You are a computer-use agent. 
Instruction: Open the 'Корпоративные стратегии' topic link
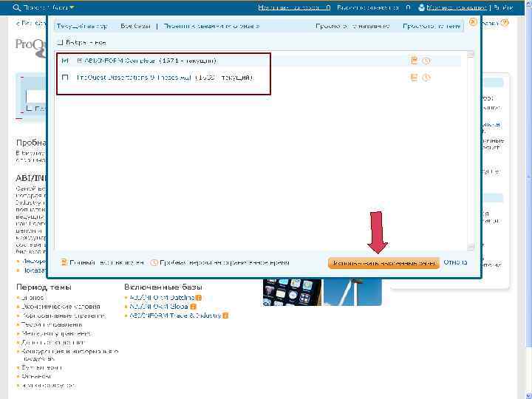[x=64, y=316]
